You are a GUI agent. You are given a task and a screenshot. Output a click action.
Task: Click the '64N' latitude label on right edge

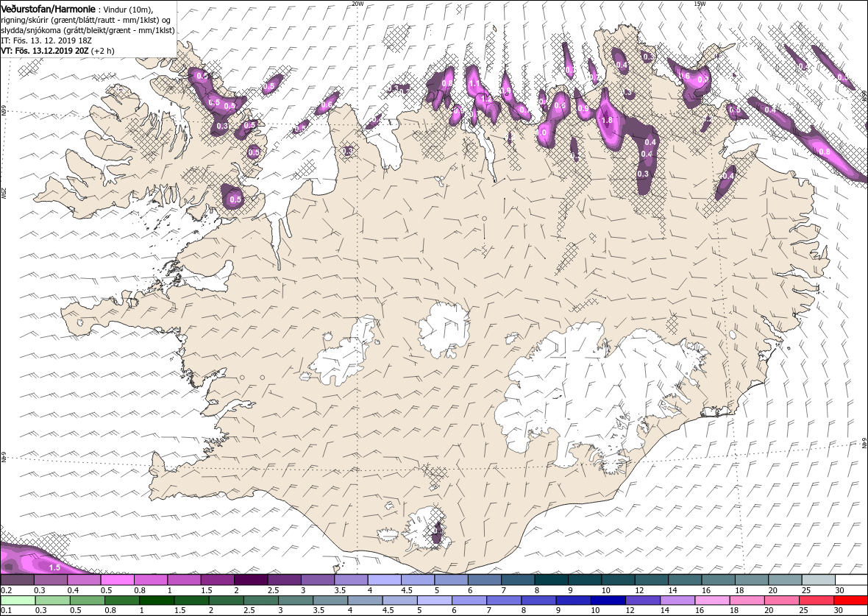(864, 443)
